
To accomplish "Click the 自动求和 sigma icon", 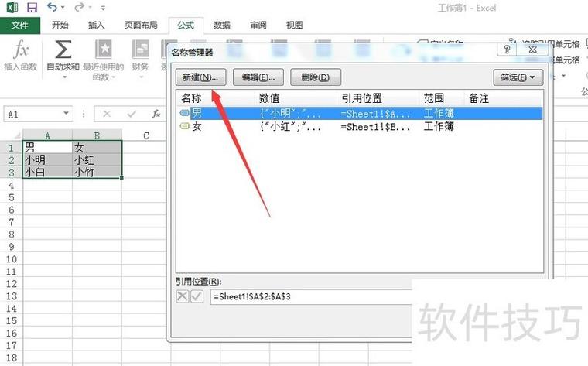I will [x=63, y=50].
